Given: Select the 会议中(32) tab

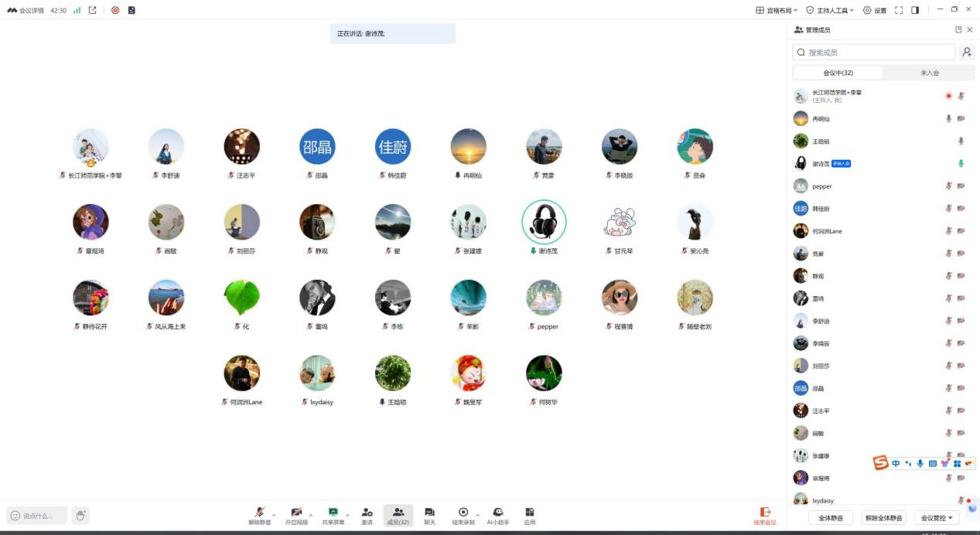Looking at the screenshot, I should tap(838, 73).
